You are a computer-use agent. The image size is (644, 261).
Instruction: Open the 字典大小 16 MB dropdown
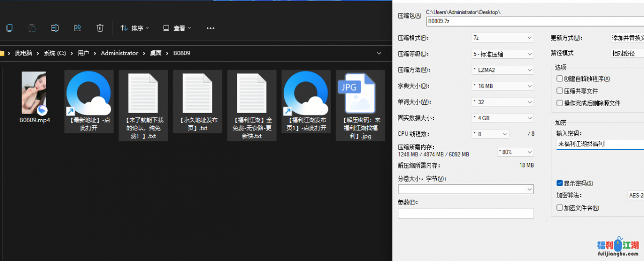[x=502, y=86]
